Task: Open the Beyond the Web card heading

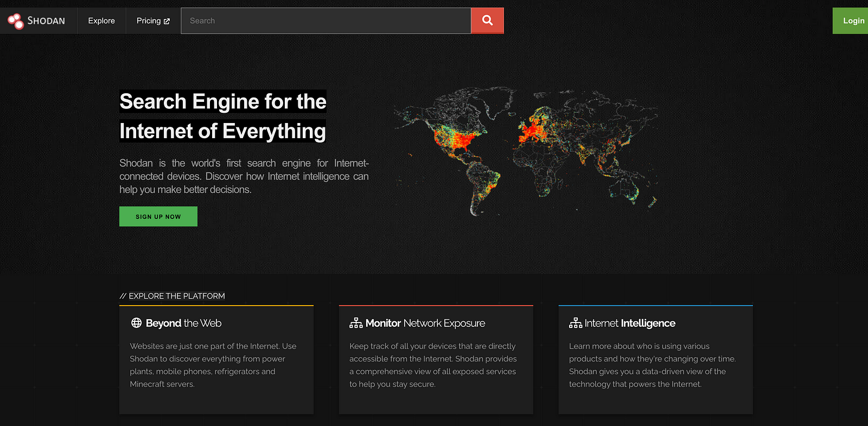Action: click(183, 323)
